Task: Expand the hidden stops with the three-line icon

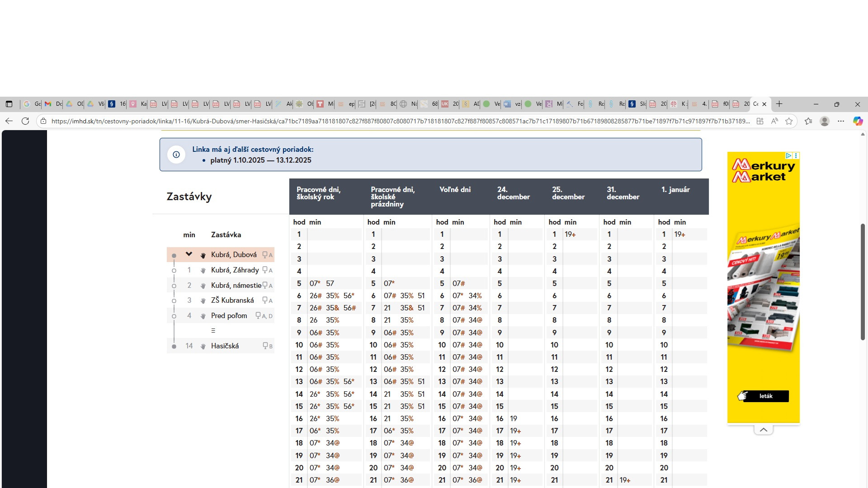Action: 213,331
